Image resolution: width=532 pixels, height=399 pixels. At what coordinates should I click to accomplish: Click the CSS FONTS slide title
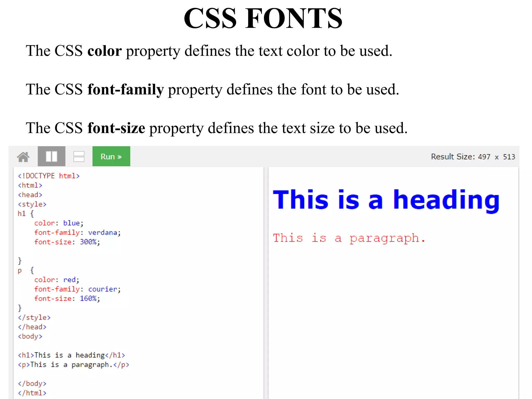pos(263,18)
